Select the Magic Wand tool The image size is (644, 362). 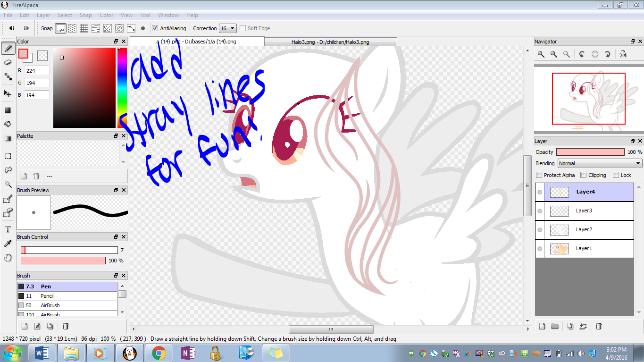[8, 184]
